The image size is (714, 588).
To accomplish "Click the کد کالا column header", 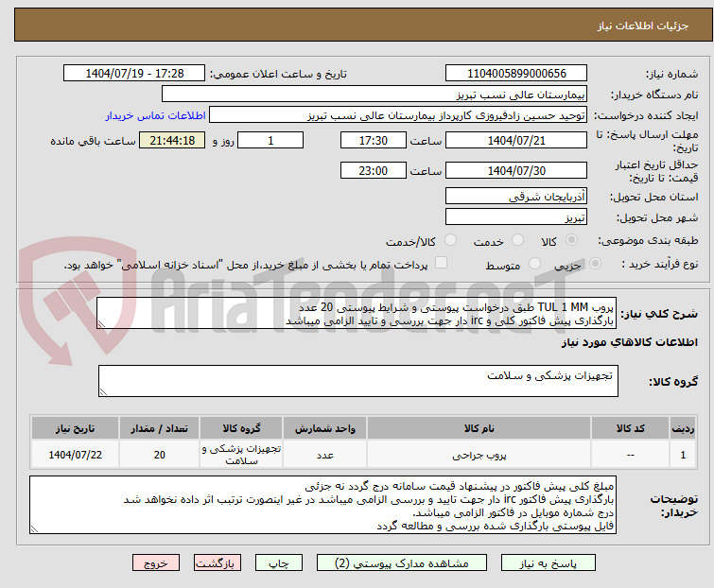I will [x=630, y=428].
